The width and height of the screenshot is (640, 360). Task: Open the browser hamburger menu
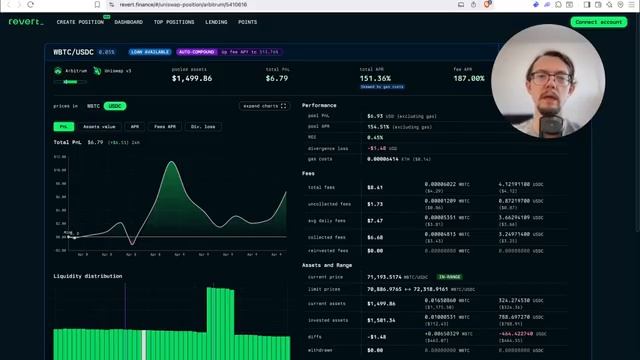click(631, 4)
